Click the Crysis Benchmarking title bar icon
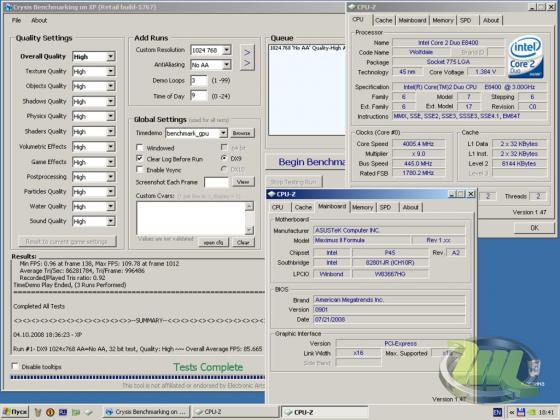560x420 pixels. 7,7
